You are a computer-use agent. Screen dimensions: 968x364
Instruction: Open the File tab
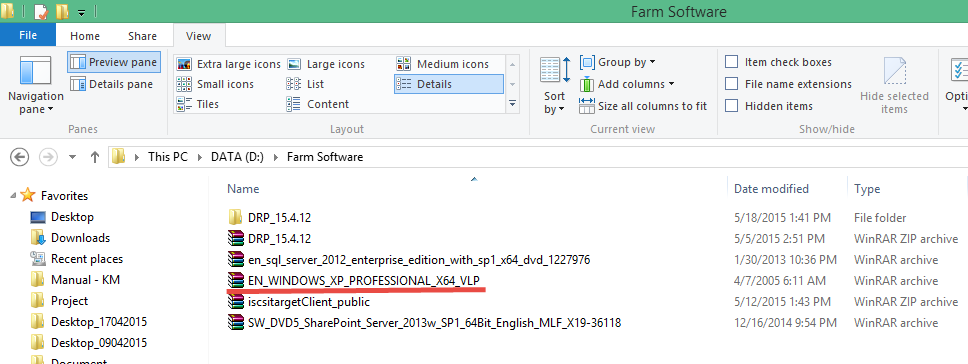coord(28,35)
